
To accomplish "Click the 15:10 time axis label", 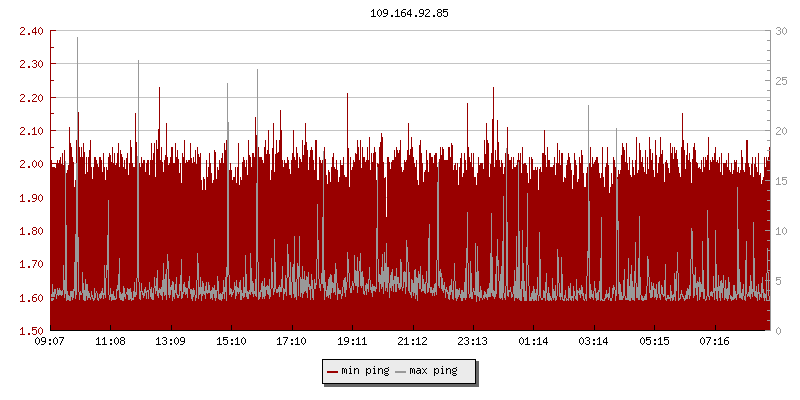I will 231,342.
